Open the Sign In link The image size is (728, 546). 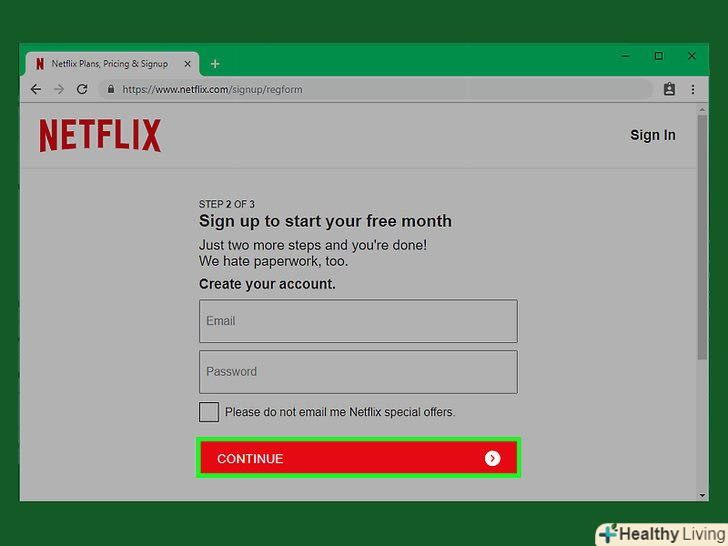pyautogui.click(x=653, y=135)
